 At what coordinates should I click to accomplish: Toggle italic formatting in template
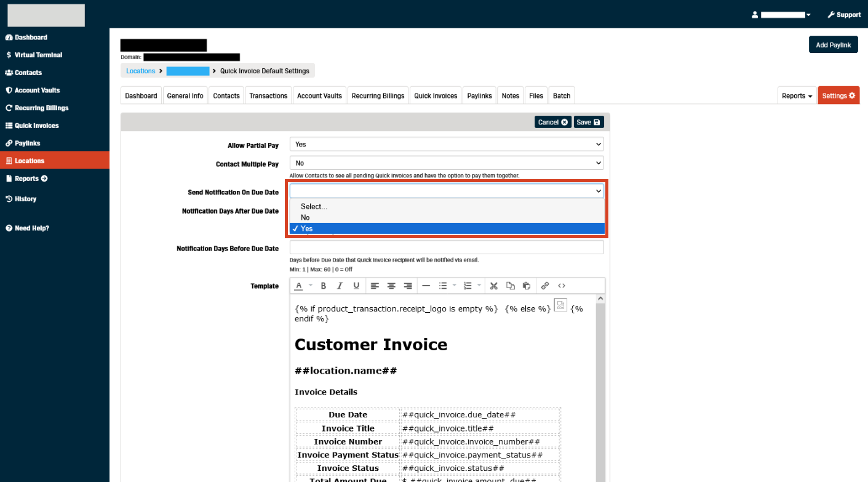point(340,286)
